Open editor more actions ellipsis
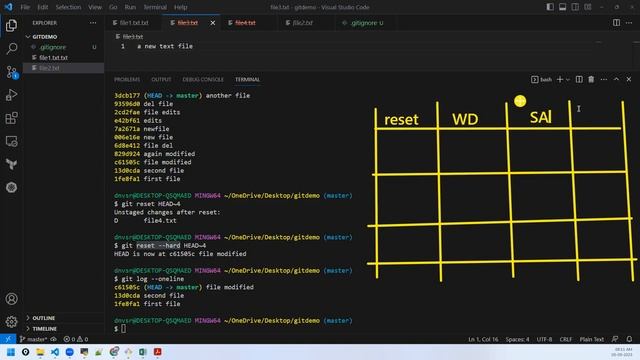This screenshot has width=640, height=360. tap(629, 23)
